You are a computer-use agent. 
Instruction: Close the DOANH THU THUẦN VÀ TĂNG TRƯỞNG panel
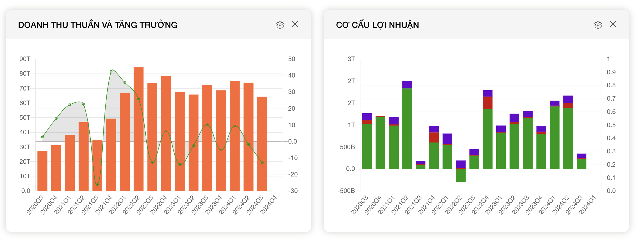tap(295, 24)
